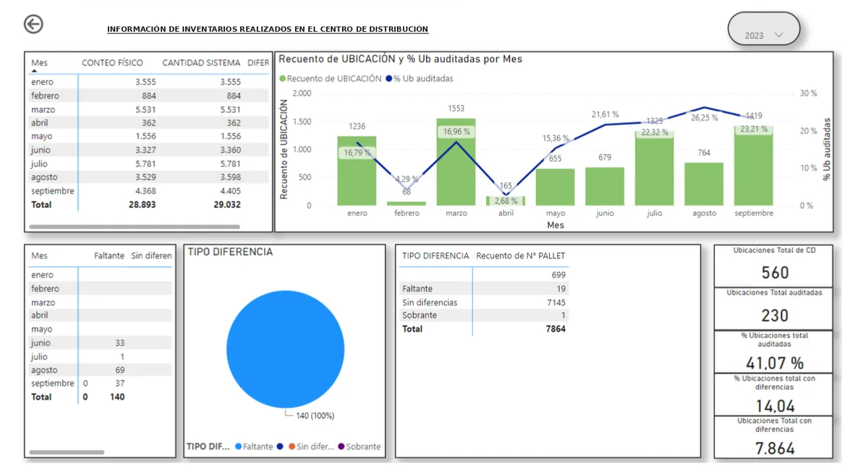
Task: Click the horizontal scrollbar under the CONTEO FÍSICO table
Action: point(135,226)
